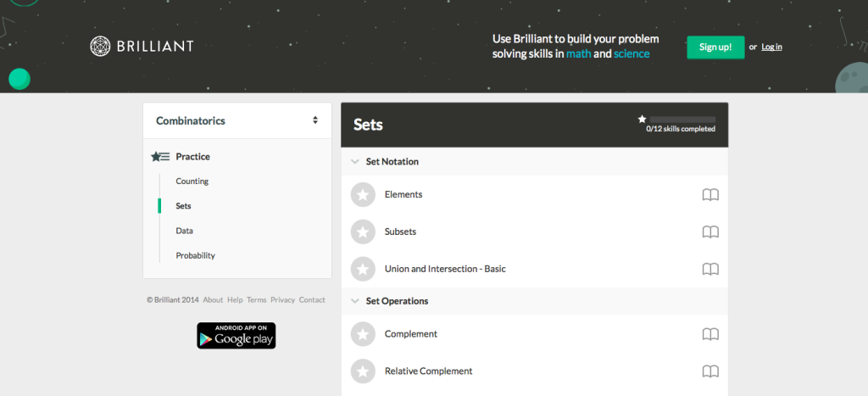Click the star circle beside Elements

pos(363,195)
